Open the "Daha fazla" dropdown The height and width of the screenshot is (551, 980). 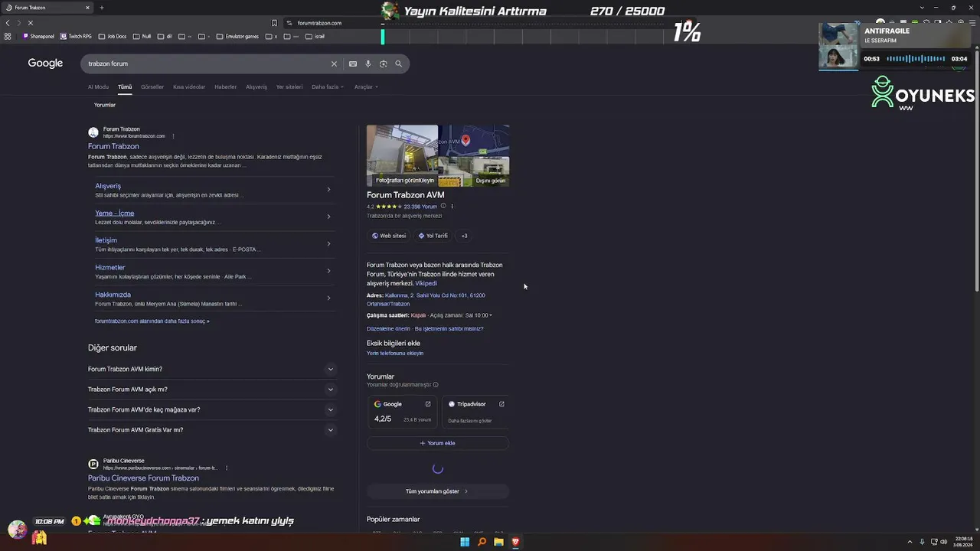coord(328,87)
